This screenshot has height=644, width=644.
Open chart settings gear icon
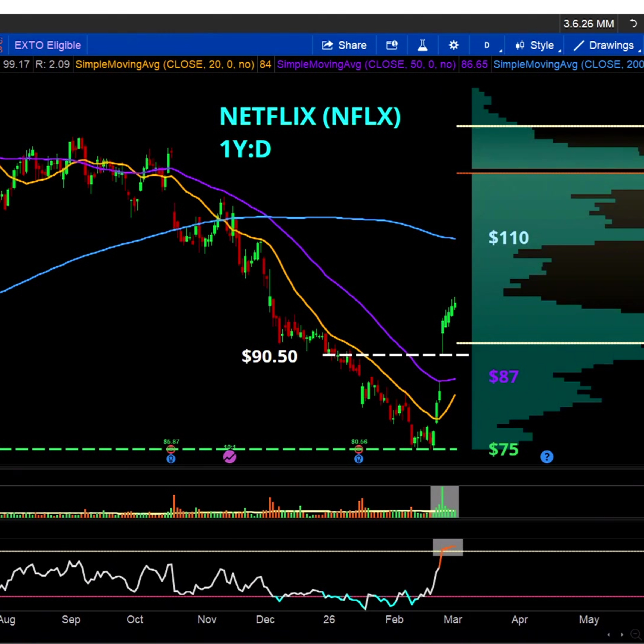click(453, 45)
